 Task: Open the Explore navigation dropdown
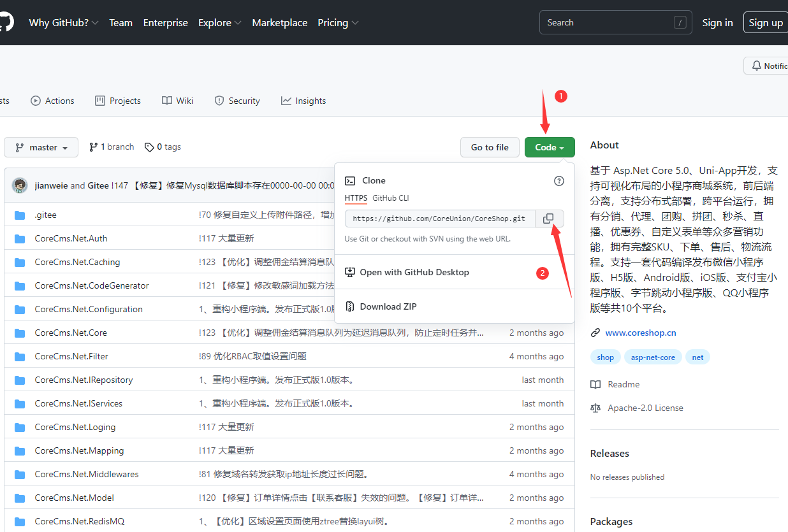219,22
